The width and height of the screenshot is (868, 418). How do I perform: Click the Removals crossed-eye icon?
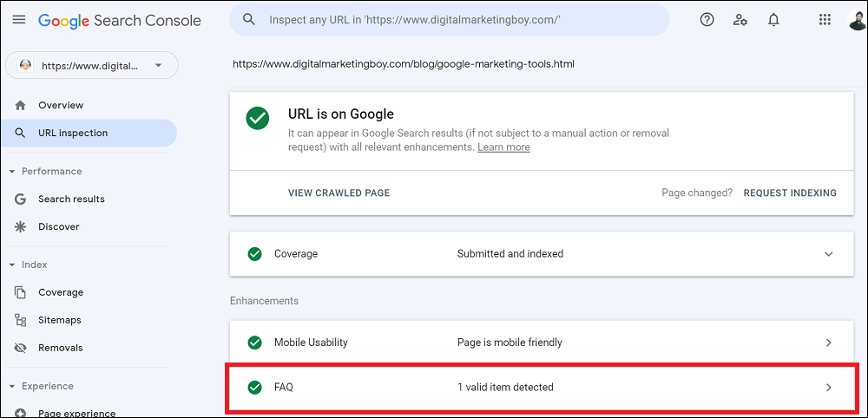20,348
